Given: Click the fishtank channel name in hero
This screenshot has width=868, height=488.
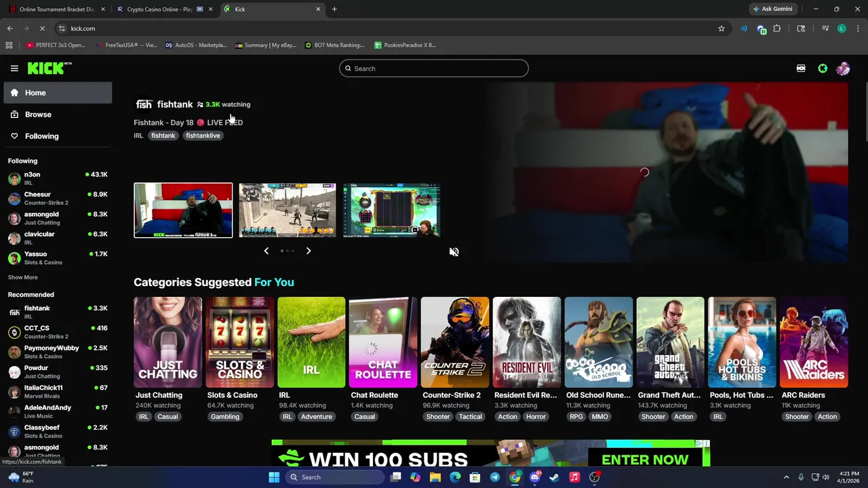Looking at the screenshot, I should click(x=175, y=104).
